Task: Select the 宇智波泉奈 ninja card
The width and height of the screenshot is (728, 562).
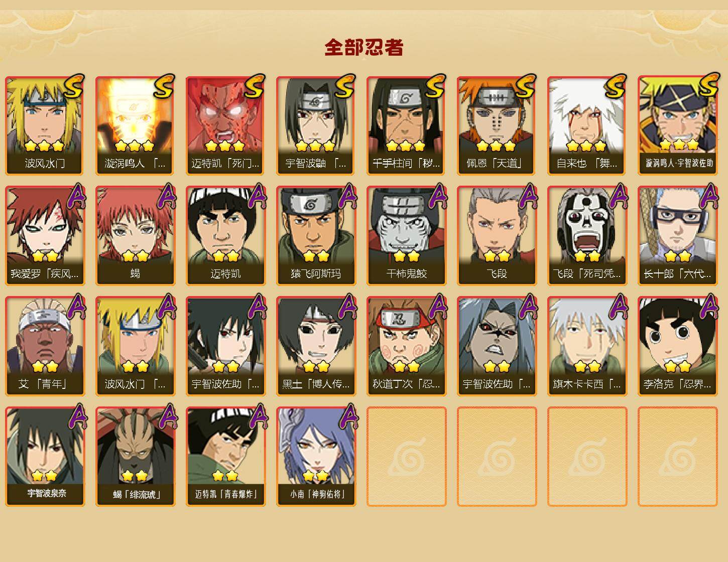Action: (x=45, y=457)
